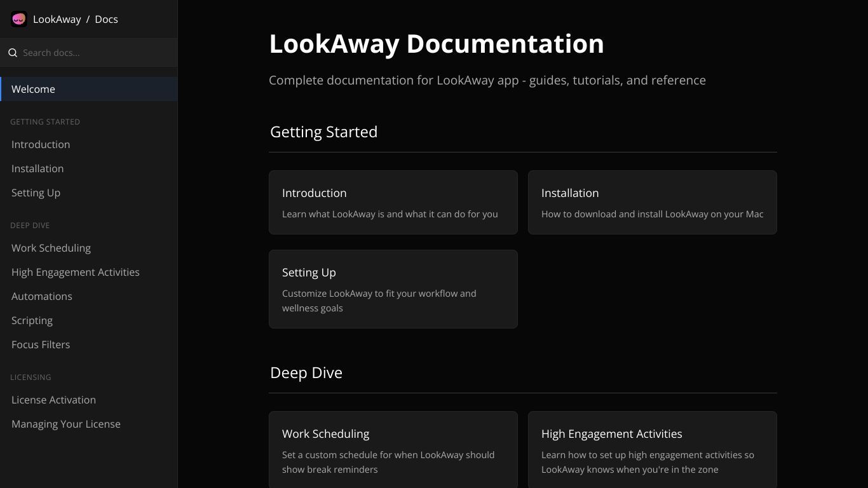Click 'Customize LookAway to fit your workflow' text
This screenshot has width=868, height=488.
click(379, 301)
